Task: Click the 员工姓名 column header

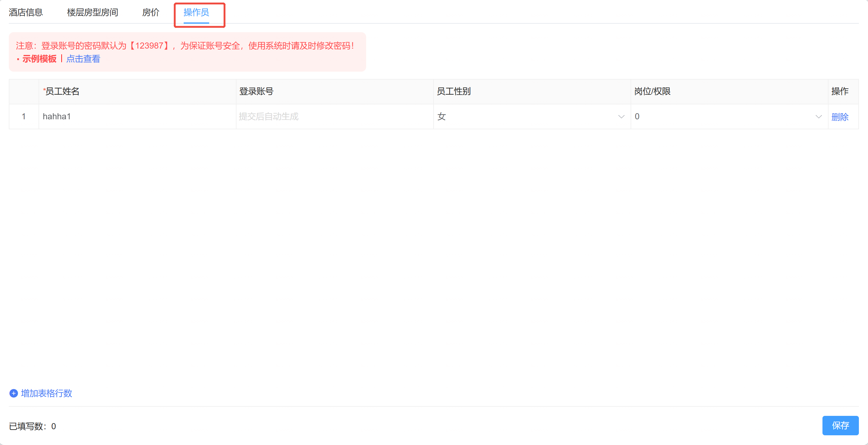Action: pos(62,91)
